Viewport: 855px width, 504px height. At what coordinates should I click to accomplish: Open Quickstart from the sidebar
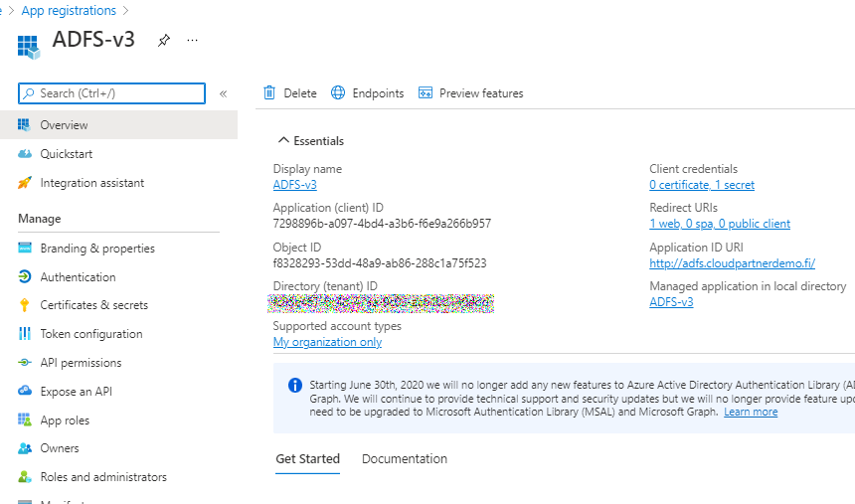[66, 154]
